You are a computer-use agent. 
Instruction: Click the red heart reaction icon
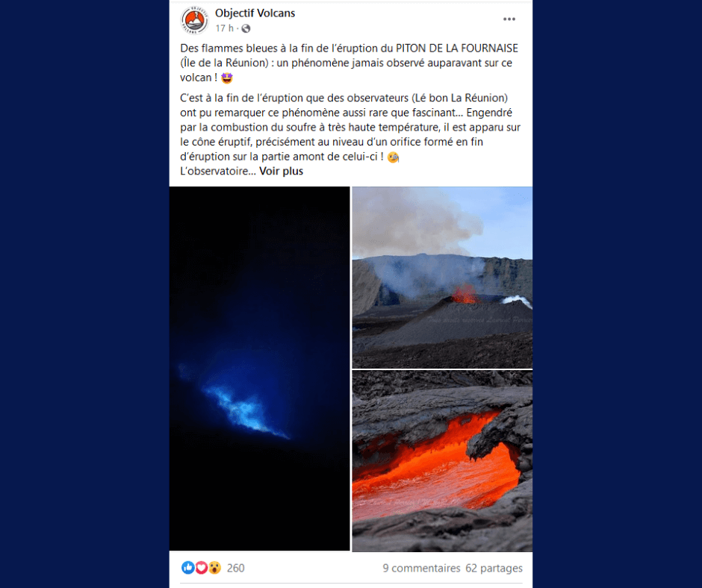tap(202, 568)
